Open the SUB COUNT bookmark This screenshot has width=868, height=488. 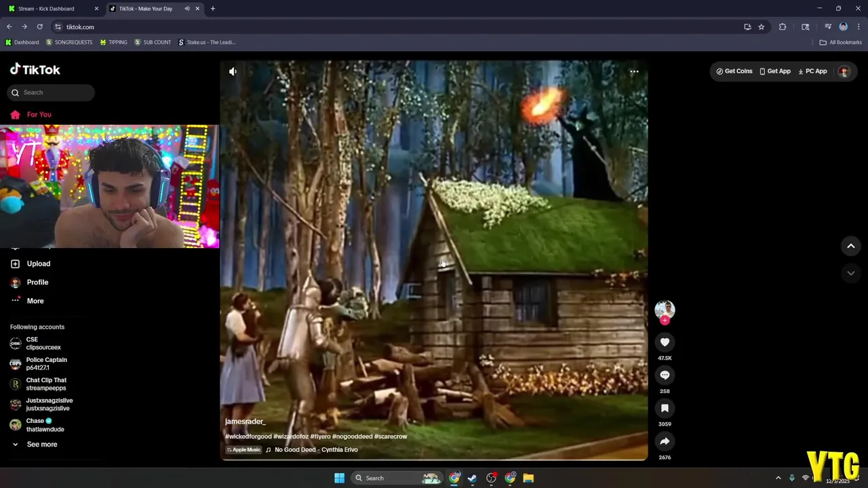153,42
